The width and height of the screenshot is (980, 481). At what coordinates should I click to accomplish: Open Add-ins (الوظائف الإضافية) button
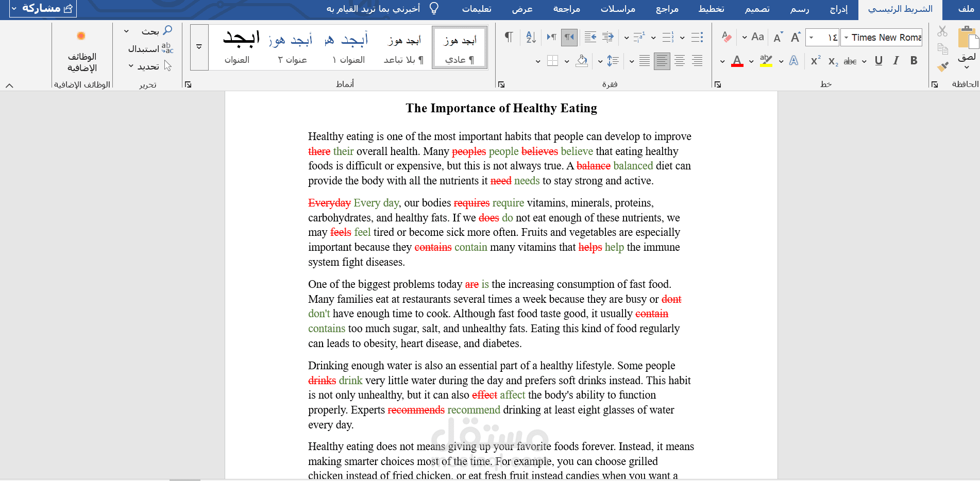[x=82, y=51]
